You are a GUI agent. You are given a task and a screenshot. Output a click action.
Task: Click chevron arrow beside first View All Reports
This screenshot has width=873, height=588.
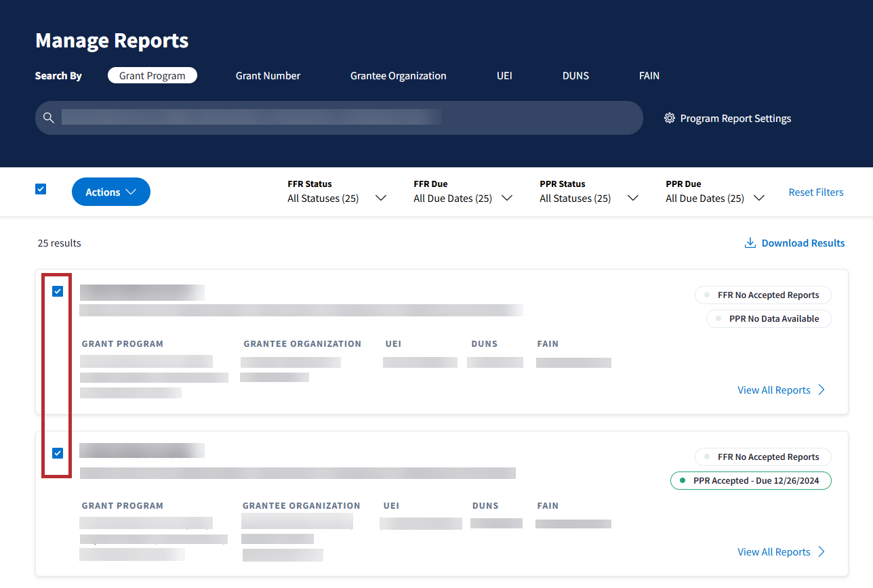[x=821, y=390]
